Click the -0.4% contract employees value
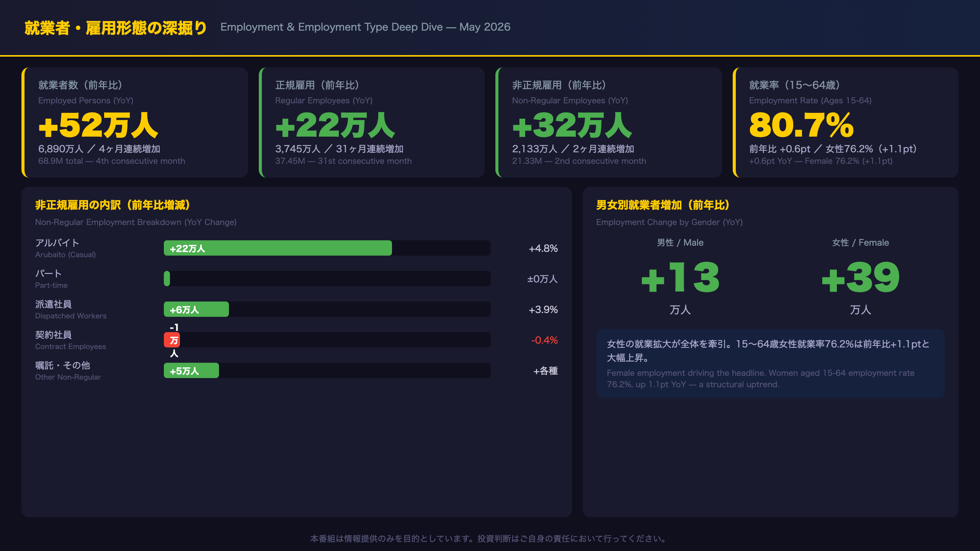 (544, 340)
